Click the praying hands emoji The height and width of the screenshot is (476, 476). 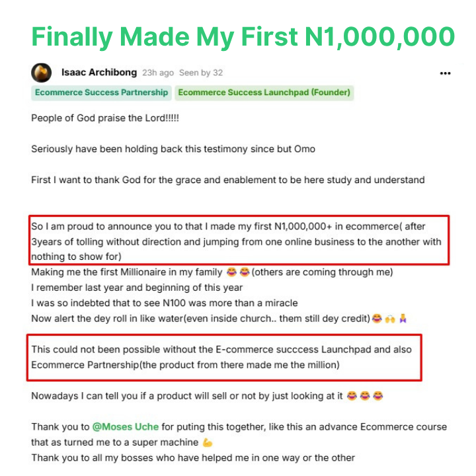pyautogui.click(x=403, y=319)
